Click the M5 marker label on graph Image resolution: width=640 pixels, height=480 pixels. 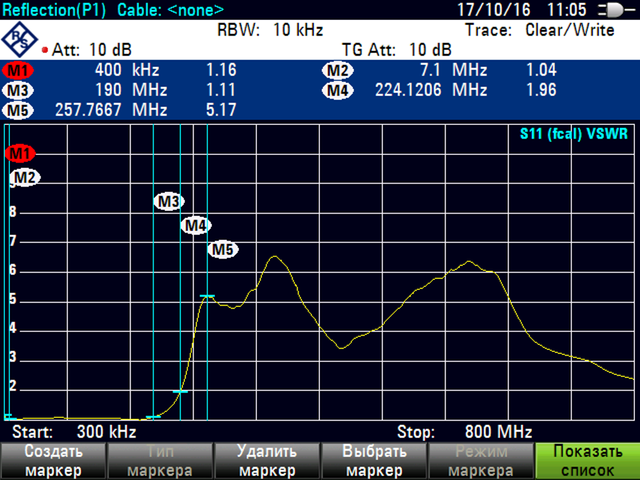click(222, 249)
